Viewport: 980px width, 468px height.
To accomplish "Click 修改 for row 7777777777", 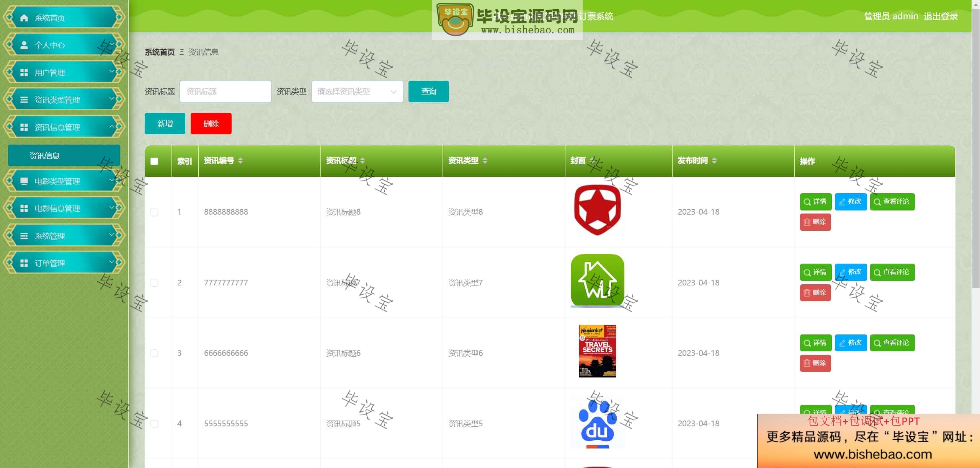I will coord(851,272).
